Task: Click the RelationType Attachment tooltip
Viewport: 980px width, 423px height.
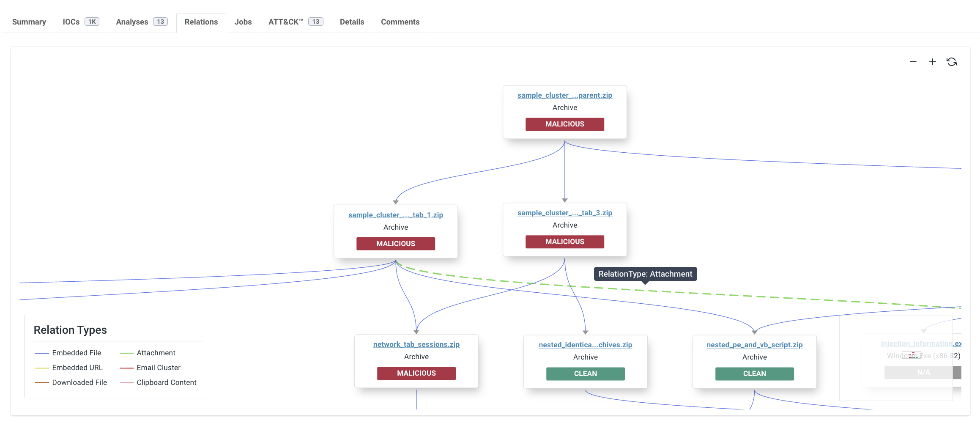Action: tap(646, 274)
